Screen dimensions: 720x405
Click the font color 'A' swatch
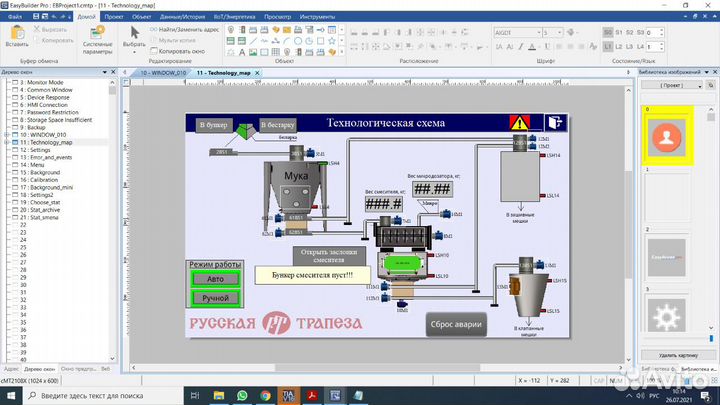click(x=532, y=46)
